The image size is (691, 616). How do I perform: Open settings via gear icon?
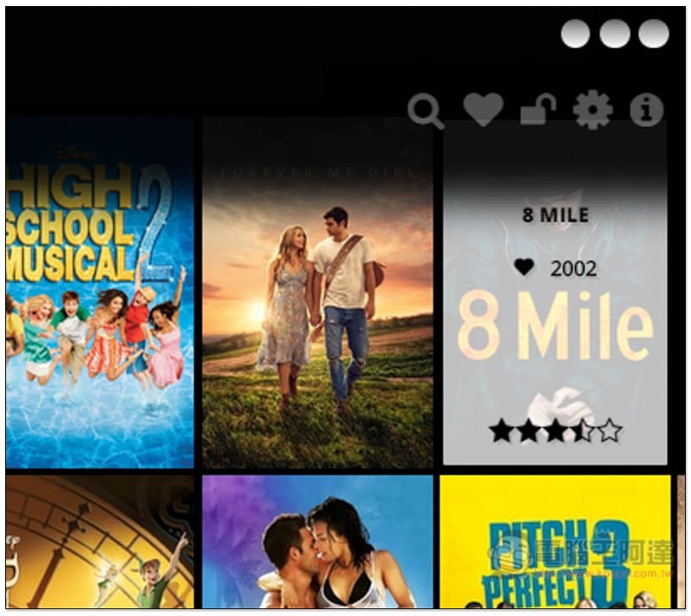pyautogui.click(x=593, y=110)
